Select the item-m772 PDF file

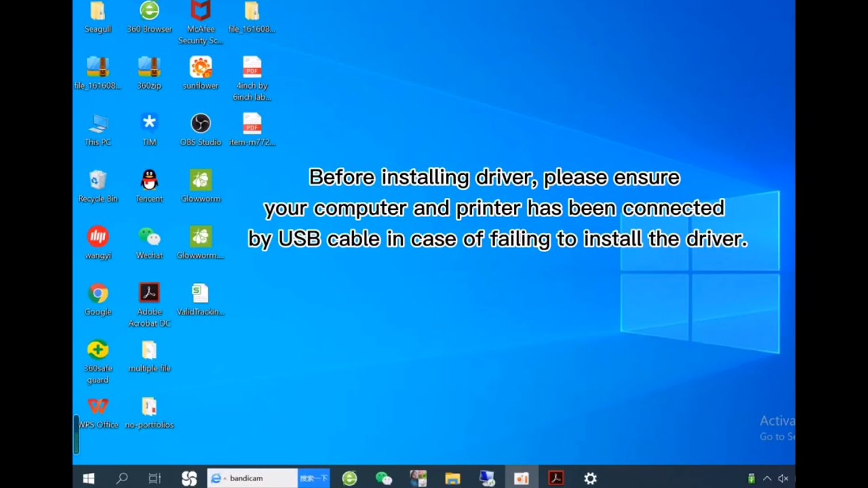[252, 129]
